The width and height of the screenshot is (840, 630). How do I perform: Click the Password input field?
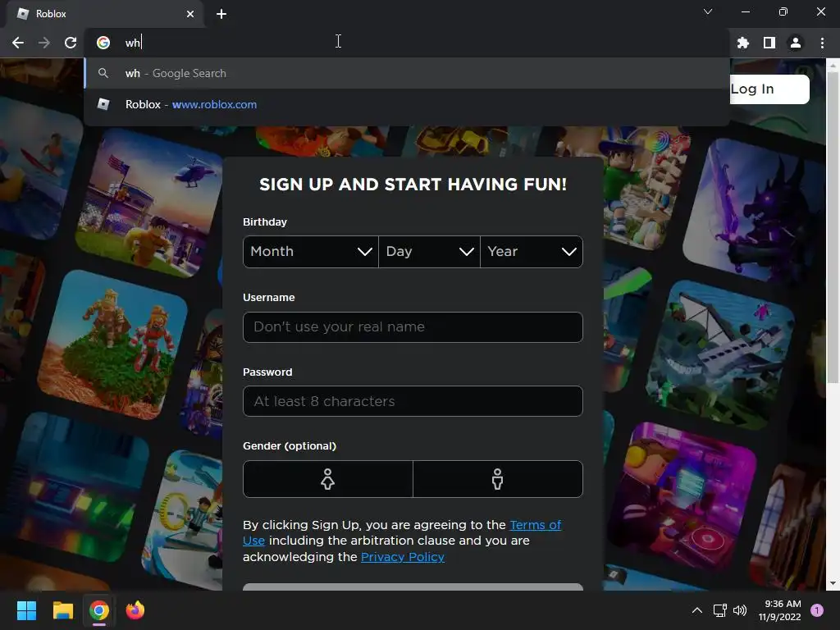(x=413, y=401)
